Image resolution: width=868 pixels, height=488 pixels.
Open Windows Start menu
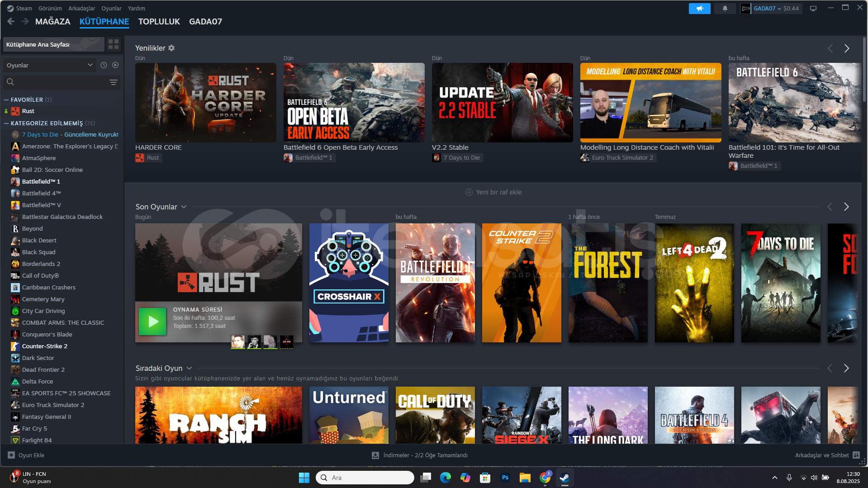coord(304,478)
